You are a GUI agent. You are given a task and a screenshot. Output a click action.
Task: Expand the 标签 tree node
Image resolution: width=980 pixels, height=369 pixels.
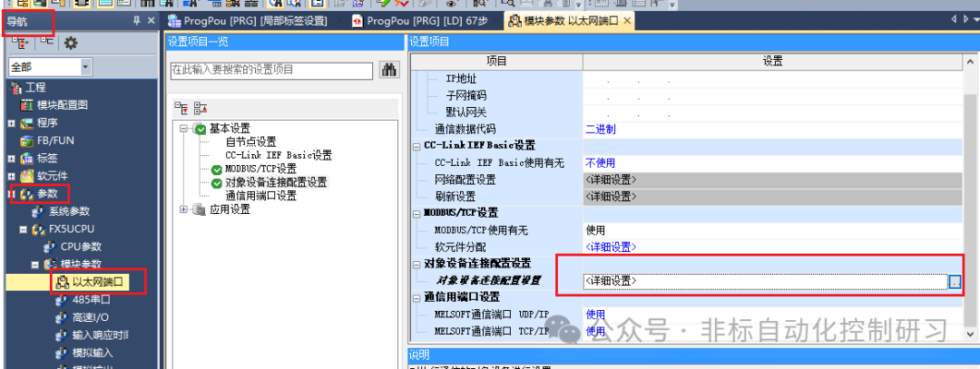tap(11, 159)
